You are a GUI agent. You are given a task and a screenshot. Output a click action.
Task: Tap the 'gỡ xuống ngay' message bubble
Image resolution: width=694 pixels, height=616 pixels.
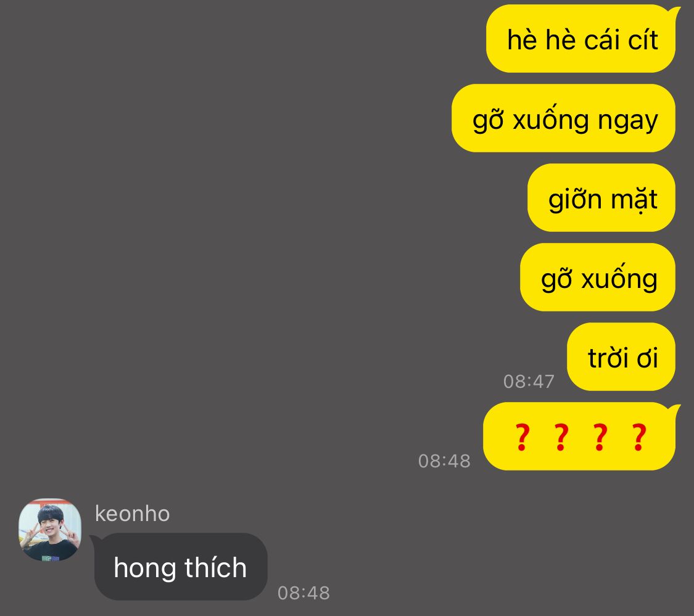(563, 118)
